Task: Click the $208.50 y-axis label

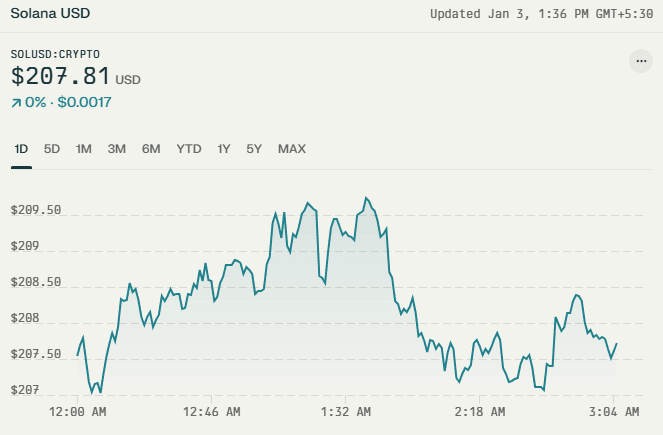Action: click(36, 282)
